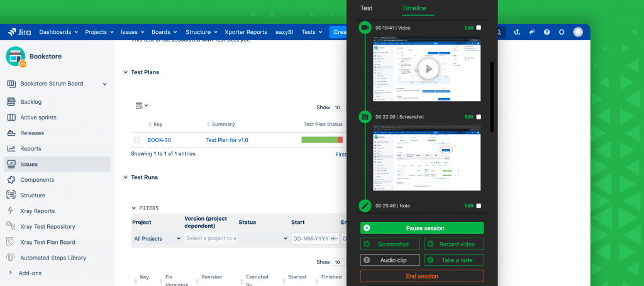Screen dimensions: 644x286
Task: Collapse the Test Plans section
Action: pyautogui.click(x=126, y=72)
